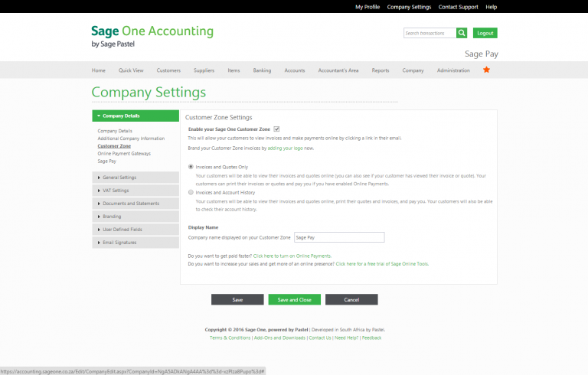Viewport: 588px width, 375px height.
Task: Open the Quick View menu
Action: coord(131,70)
